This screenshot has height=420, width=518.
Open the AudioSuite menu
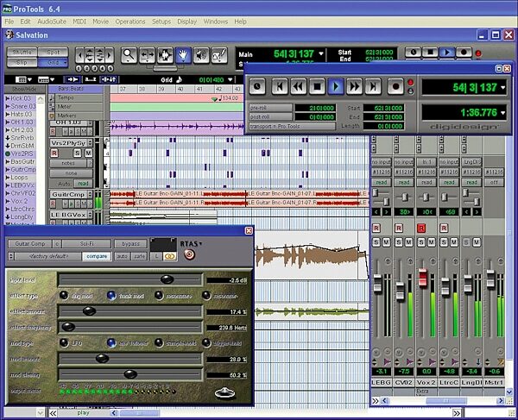point(52,22)
